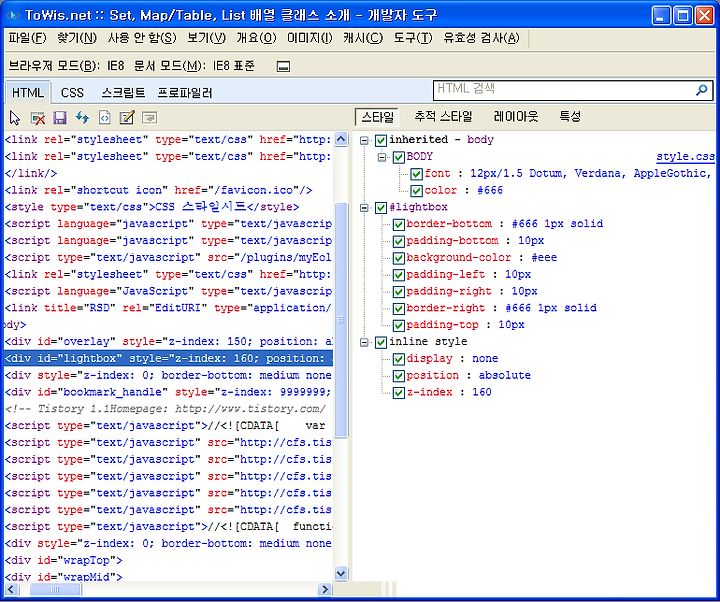This screenshot has height=602, width=720.
Task: Disable border-bottom property checkbox
Action: click(398, 225)
